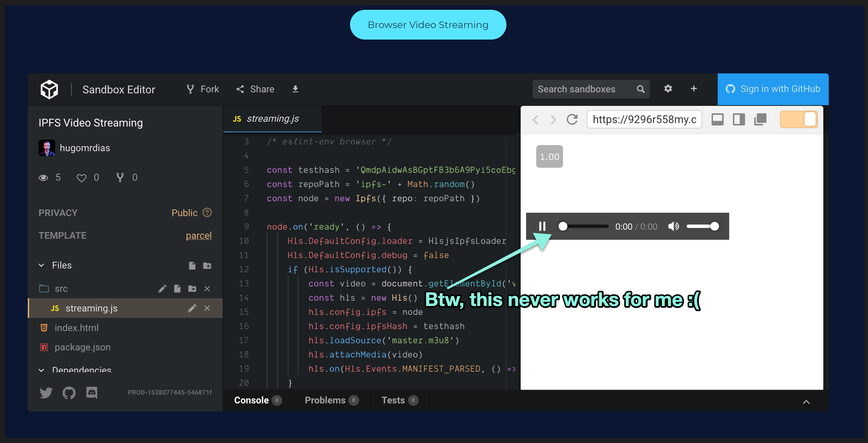Rename streaming.js with the pencil icon
The width and height of the screenshot is (868, 443).
192,308
